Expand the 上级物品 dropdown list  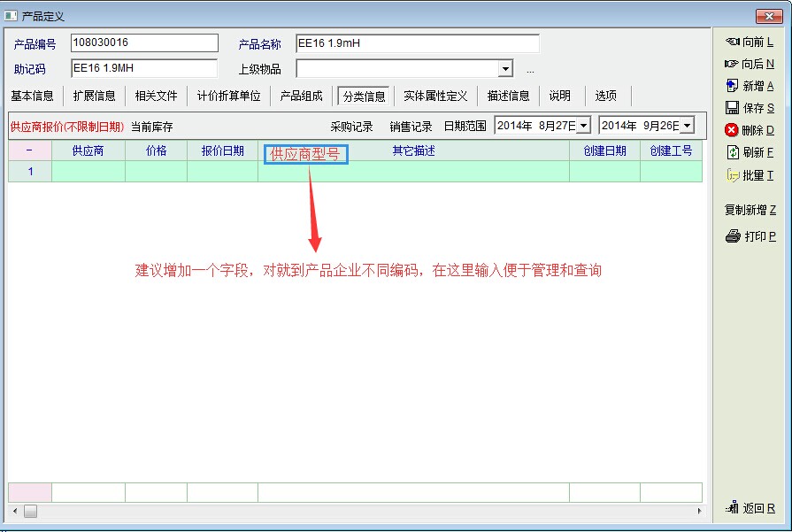point(505,69)
